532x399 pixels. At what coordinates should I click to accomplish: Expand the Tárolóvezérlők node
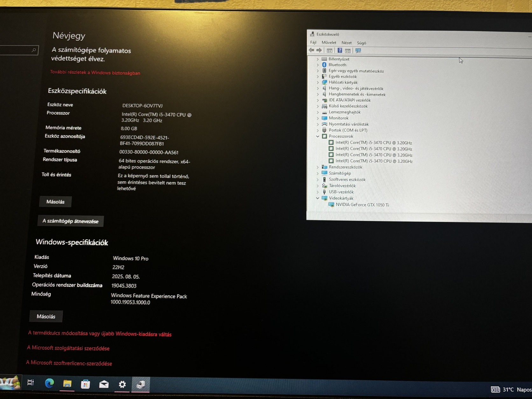point(318,186)
